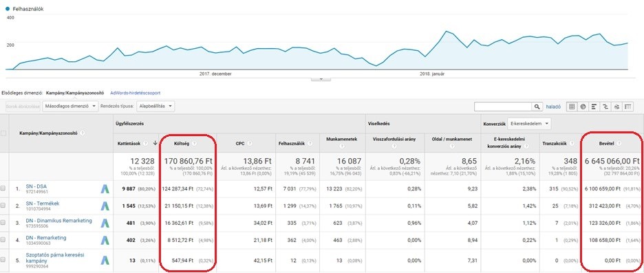The width and height of the screenshot is (644, 273).
Task: Click the AdWords icon in the SN - DSA row
Action: click(x=105, y=189)
